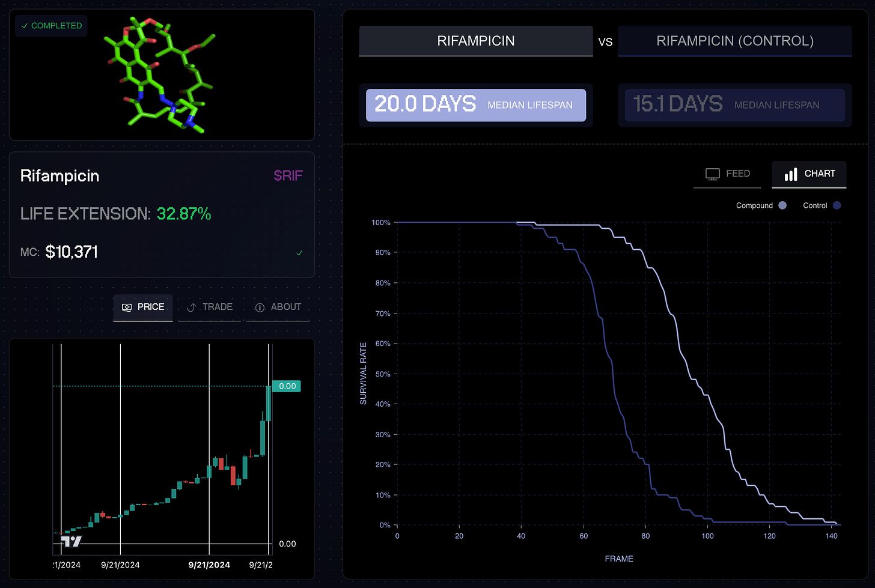Click the green checkmark beside market cap
This screenshot has height=588, width=875.
299,253
